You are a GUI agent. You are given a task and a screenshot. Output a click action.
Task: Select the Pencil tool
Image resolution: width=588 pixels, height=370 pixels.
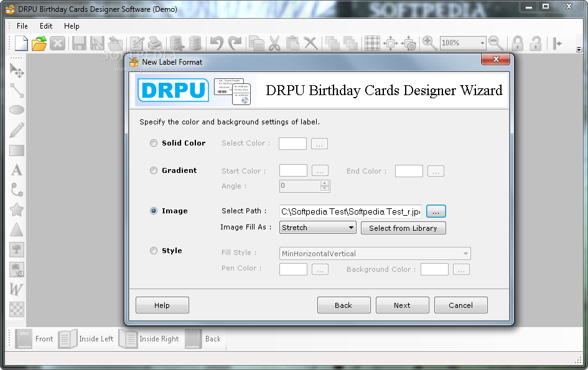(17, 130)
